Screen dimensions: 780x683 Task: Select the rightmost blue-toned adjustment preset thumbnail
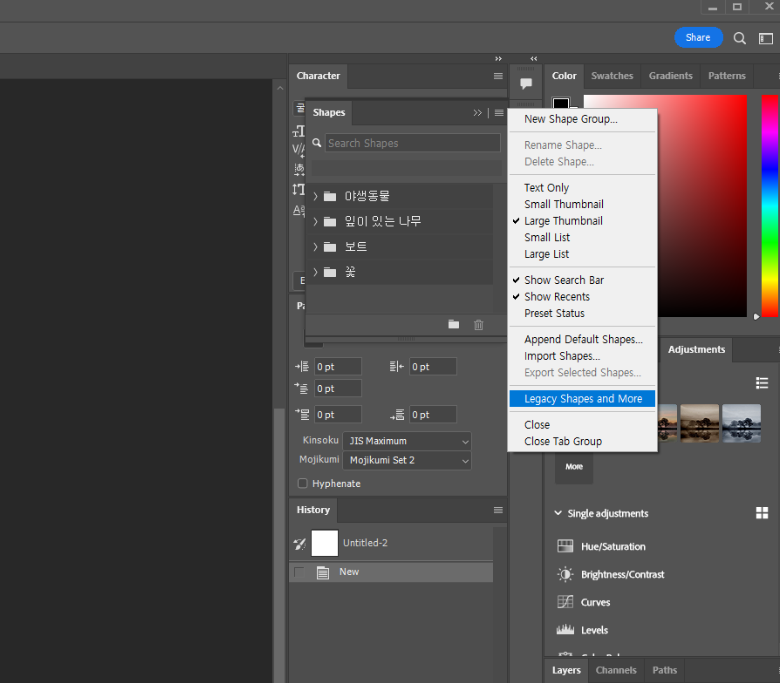(x=741, y=423)
